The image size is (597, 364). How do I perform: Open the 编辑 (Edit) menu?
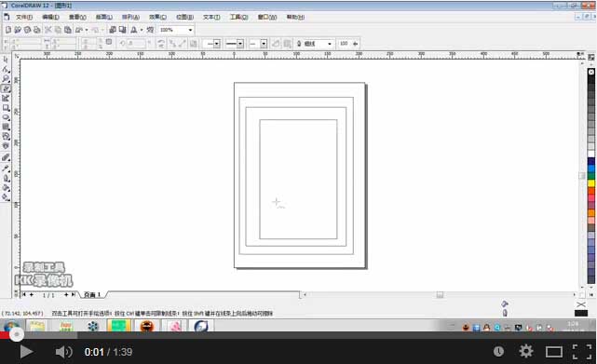[50, 17]
